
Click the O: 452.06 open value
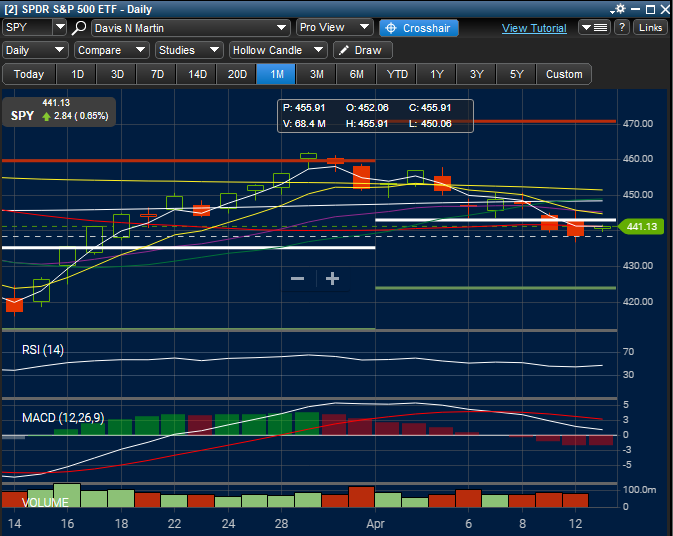pyautogui.click(x=367, y=108)
